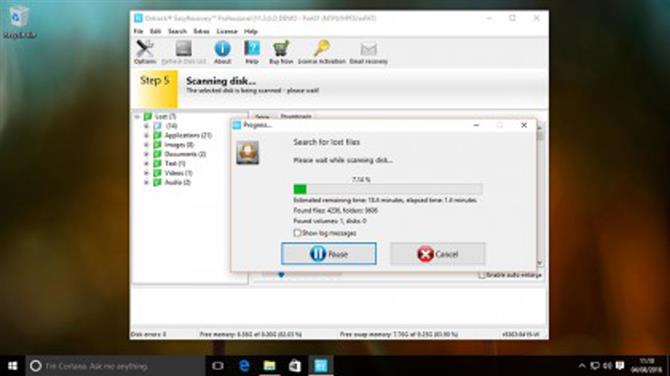Toggle the checkbox beside Applications (21)
The image size is (670, 376).
157,135
